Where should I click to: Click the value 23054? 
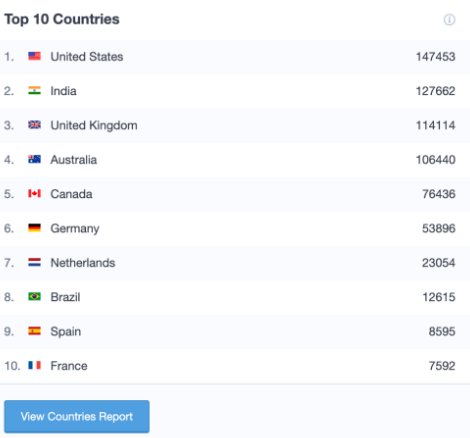coord(439,263)
